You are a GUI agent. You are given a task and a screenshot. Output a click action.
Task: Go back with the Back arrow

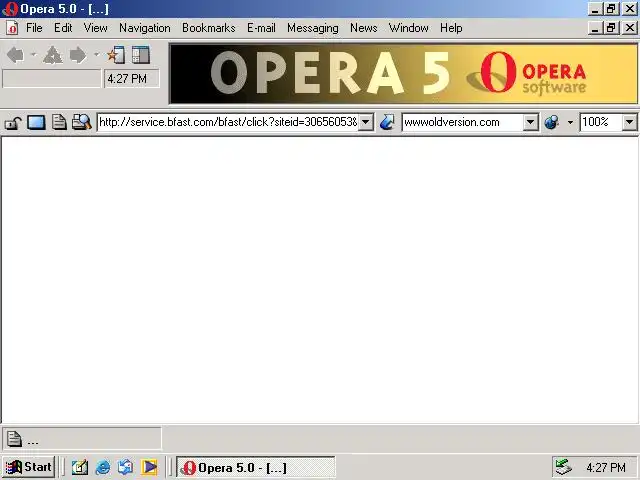click(x=16, y=55)
